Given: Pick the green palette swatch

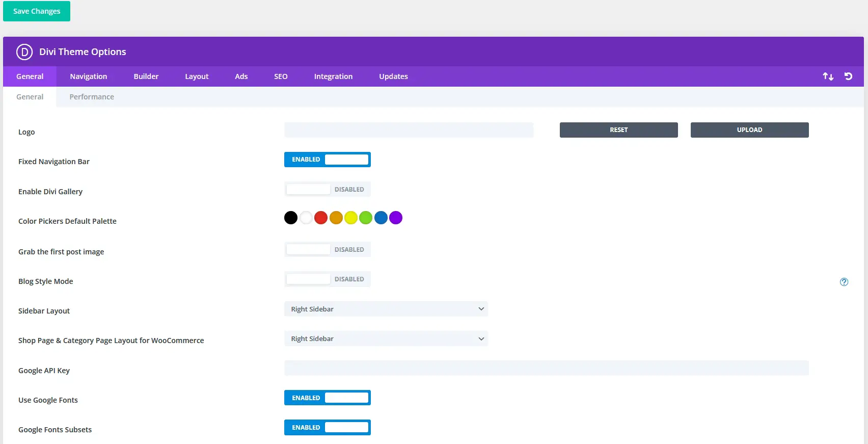Looking at the screenshot, I should tap(366, 218).
